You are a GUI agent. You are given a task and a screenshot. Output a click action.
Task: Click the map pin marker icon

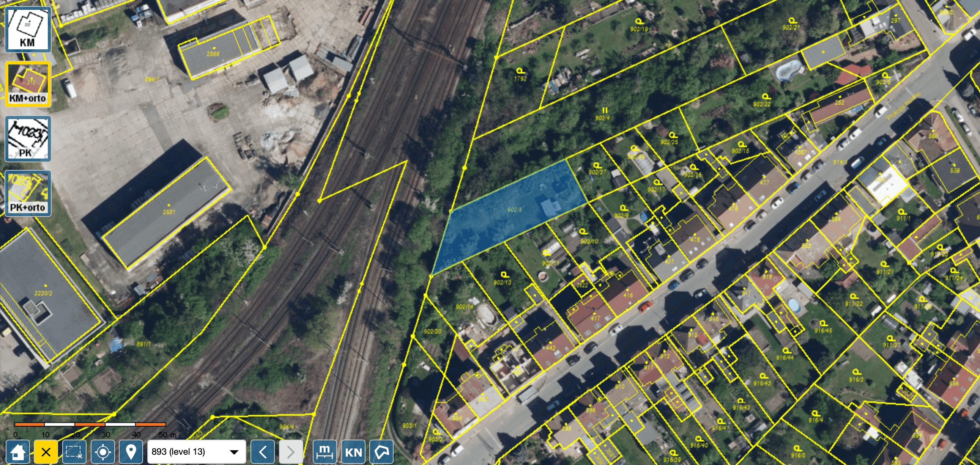pos(131,452)
